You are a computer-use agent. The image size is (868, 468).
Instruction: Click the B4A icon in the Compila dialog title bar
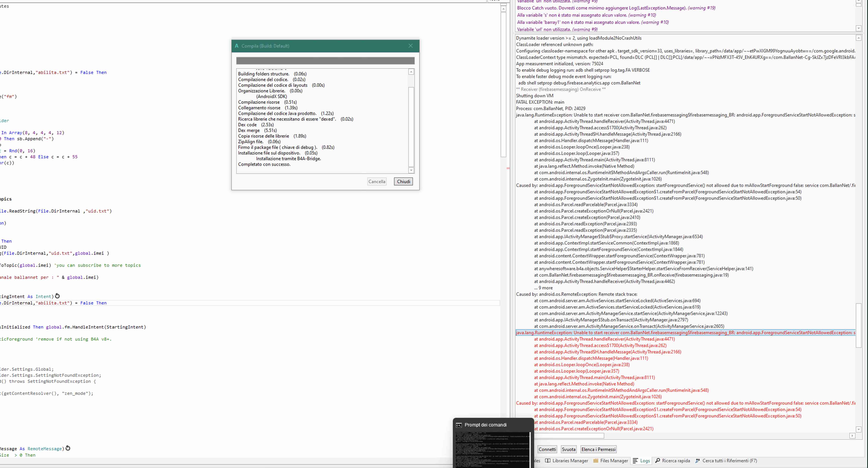[x=237, y=45]
